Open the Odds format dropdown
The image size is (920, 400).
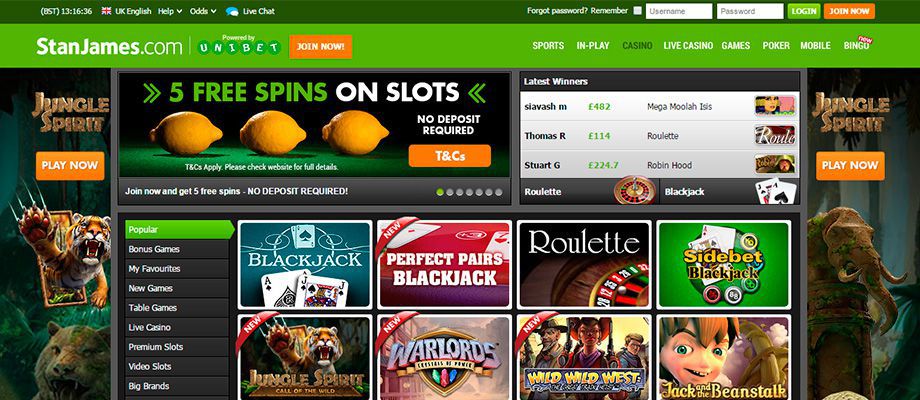[x=203, y=11]
